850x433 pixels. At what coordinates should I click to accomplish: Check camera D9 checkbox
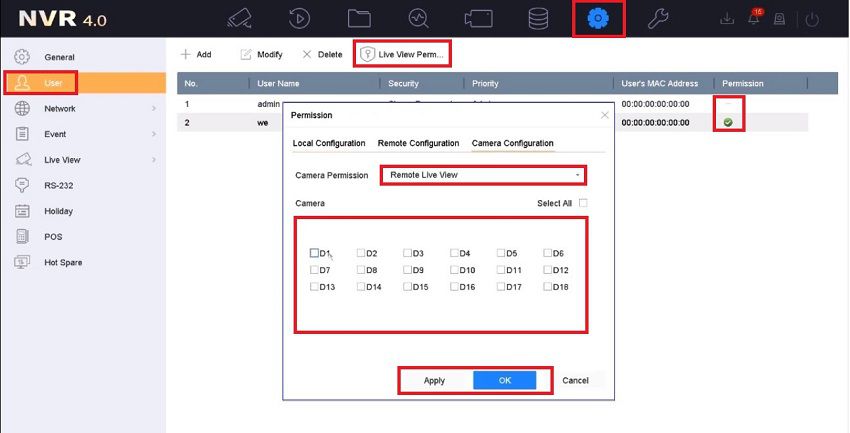tap(408, 270)
